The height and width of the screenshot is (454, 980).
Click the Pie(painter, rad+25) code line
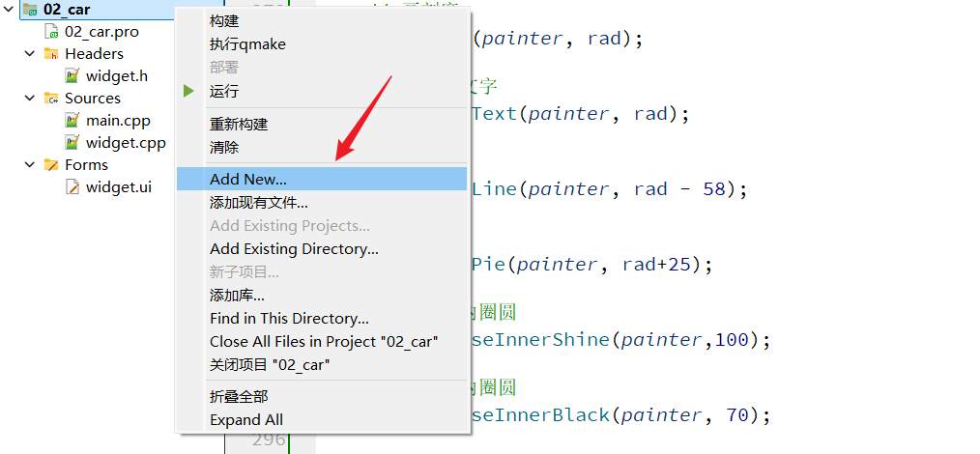(591, 264)
